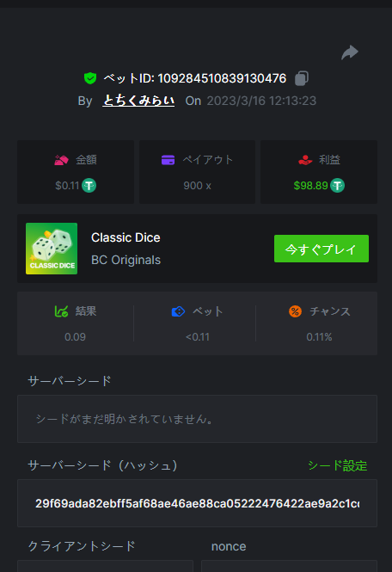
Task: Click the 今すぐプレイ button
Action: pyautogui.click(x=322, y=249)
